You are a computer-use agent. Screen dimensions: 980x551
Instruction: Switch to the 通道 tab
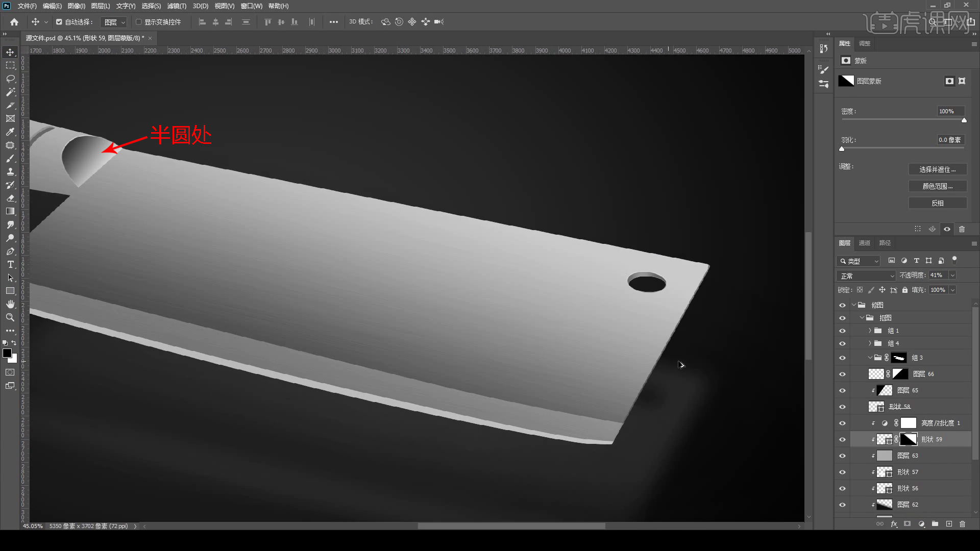(865, 243)
